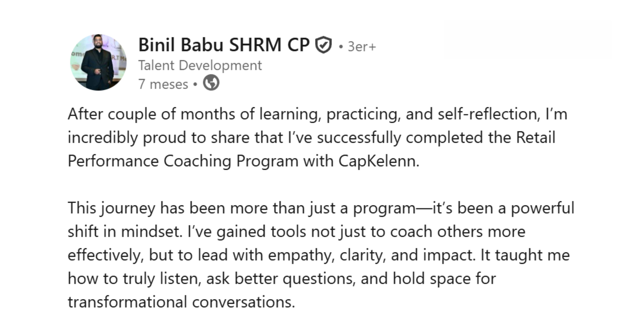This screenshot has height=322, width=644.
Task: Click the 7 meses post timestamp
Action: coord(163,84)
